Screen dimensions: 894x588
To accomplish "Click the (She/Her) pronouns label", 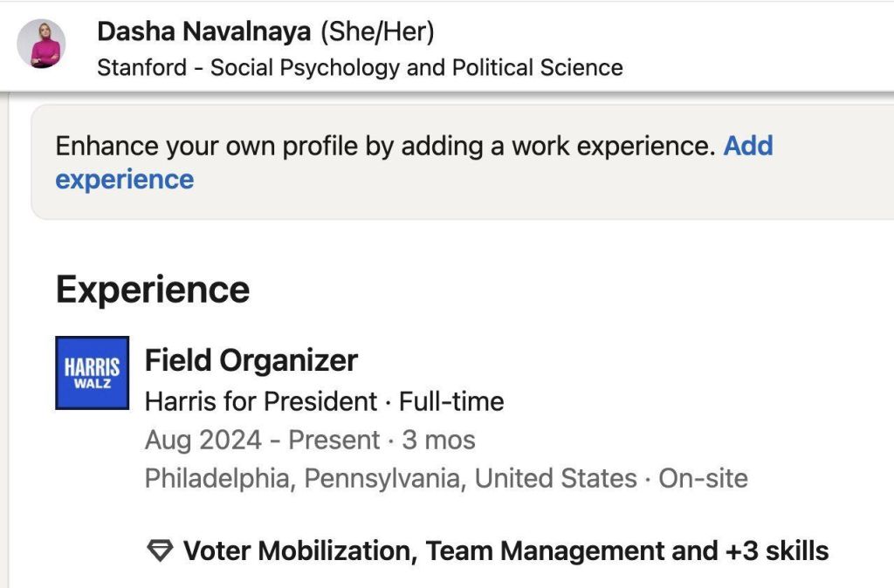I will click(376, 31).
